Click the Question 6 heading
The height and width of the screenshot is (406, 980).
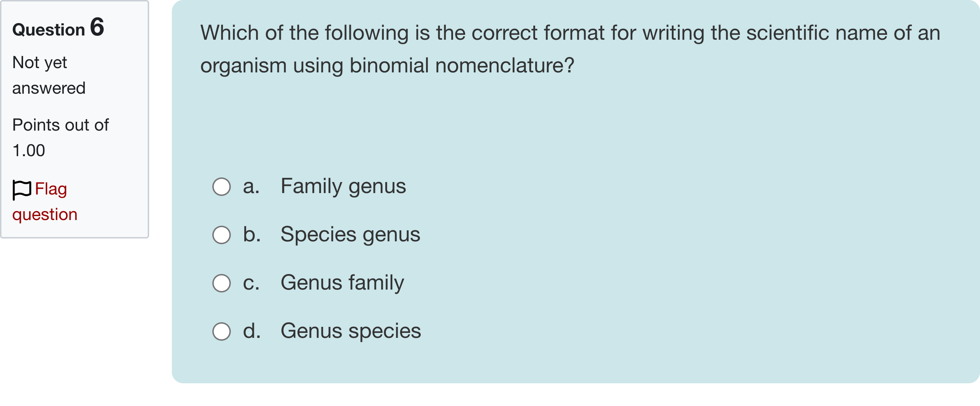pyautogui.click(x=58, y=28)
